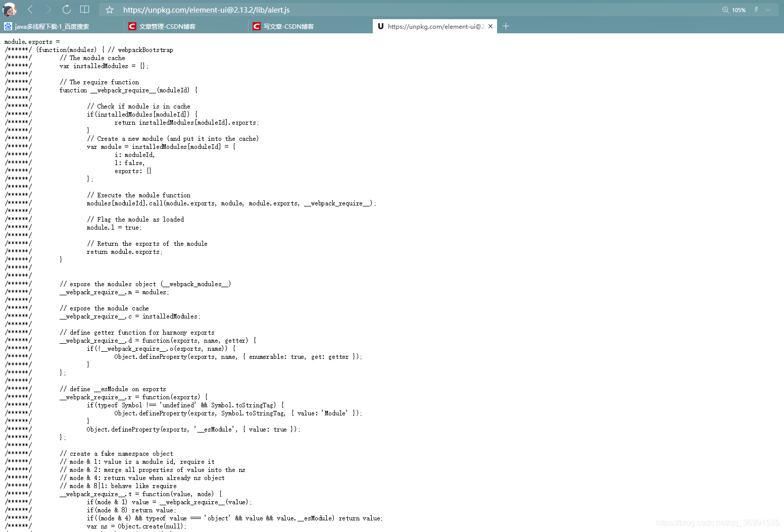Click 'var ns = Object.create(null);' line

[x=137, y=526]
